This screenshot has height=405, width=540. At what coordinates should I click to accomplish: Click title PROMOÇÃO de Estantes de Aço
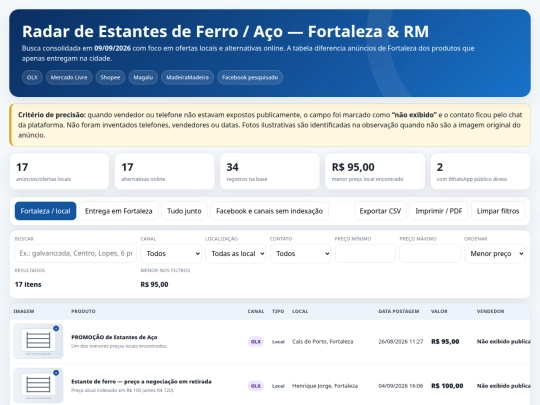pyautogui.click(x=114, y=337)
